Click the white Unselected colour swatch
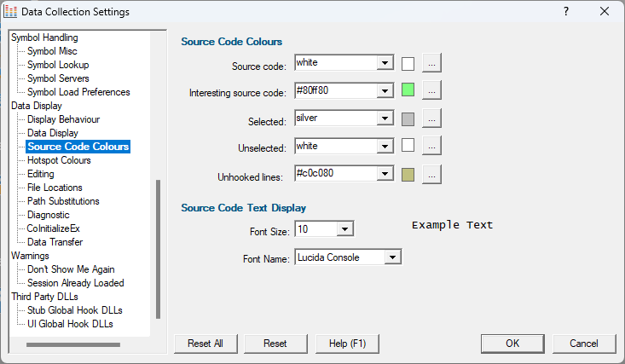 click(x=408, y=145)
